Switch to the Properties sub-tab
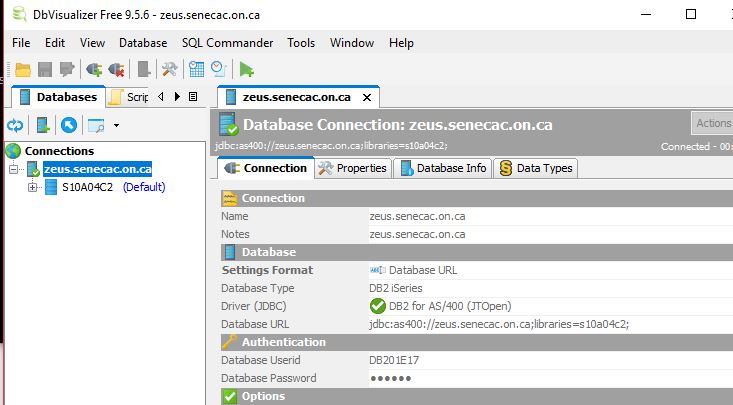The image size is (733, 405). (x=352, y=168)
